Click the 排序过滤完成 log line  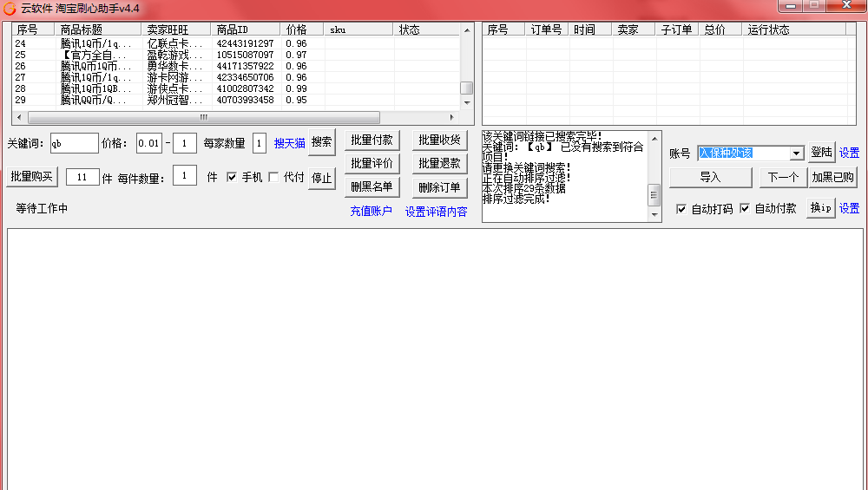click(516, 199)
